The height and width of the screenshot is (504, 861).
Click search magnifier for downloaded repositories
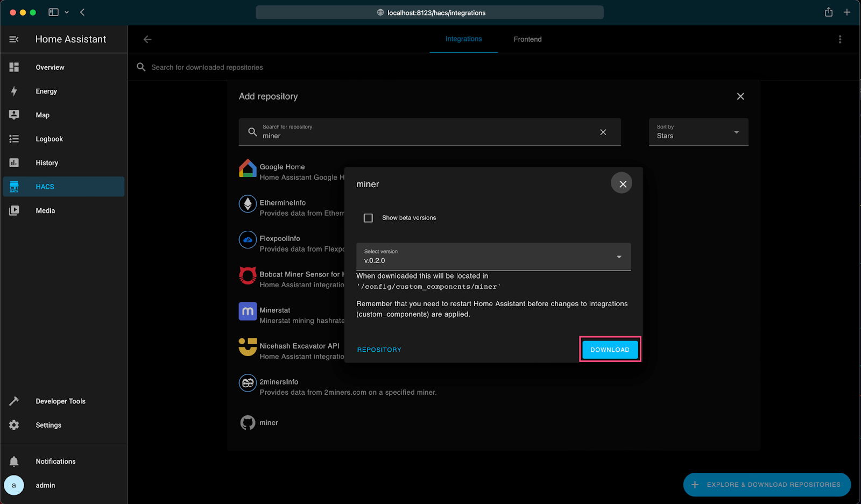[x=141, y=67]
